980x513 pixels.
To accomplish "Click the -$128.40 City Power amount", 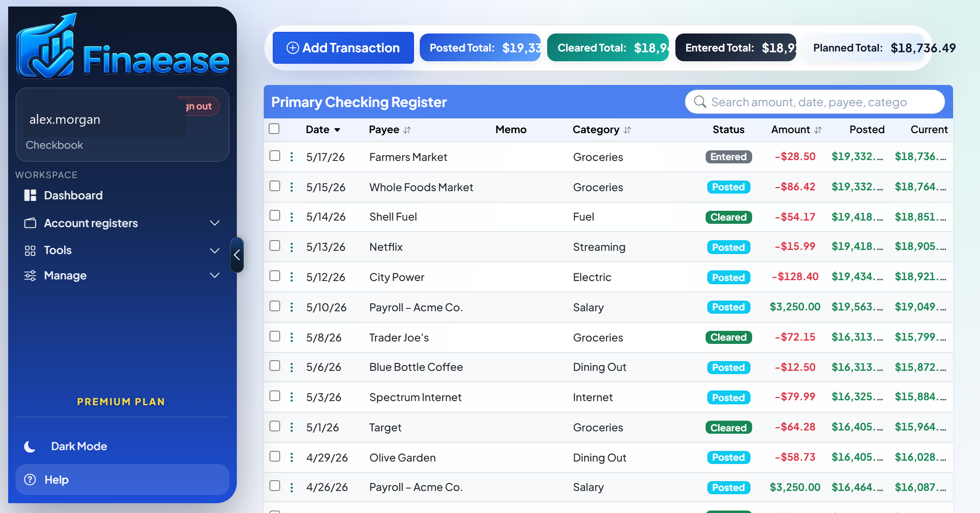I will click(x=795, y=277).
